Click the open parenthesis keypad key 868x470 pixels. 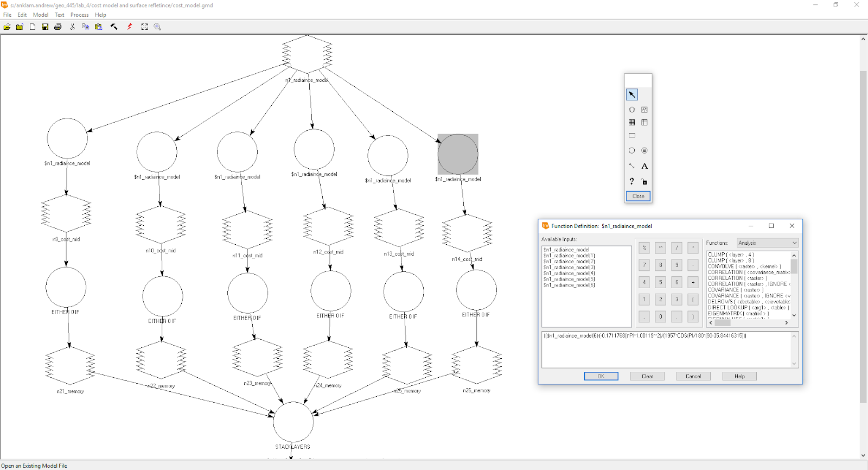coord(693,300)
